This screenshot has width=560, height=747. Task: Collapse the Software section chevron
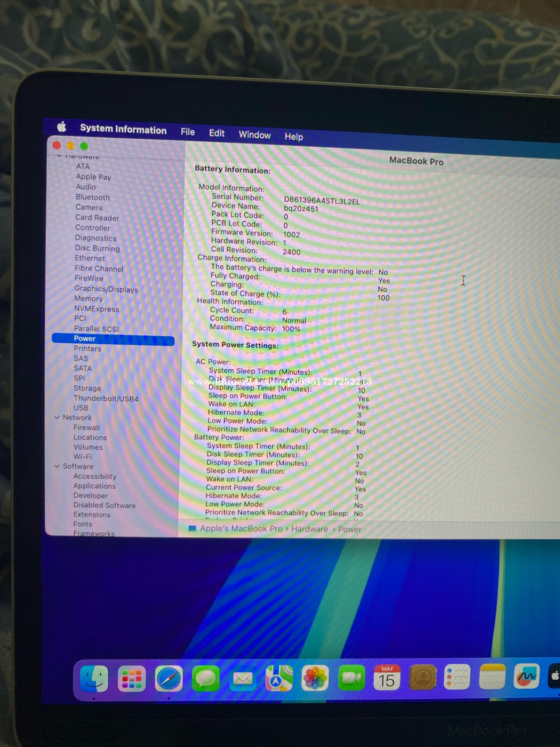pos(57,466)
